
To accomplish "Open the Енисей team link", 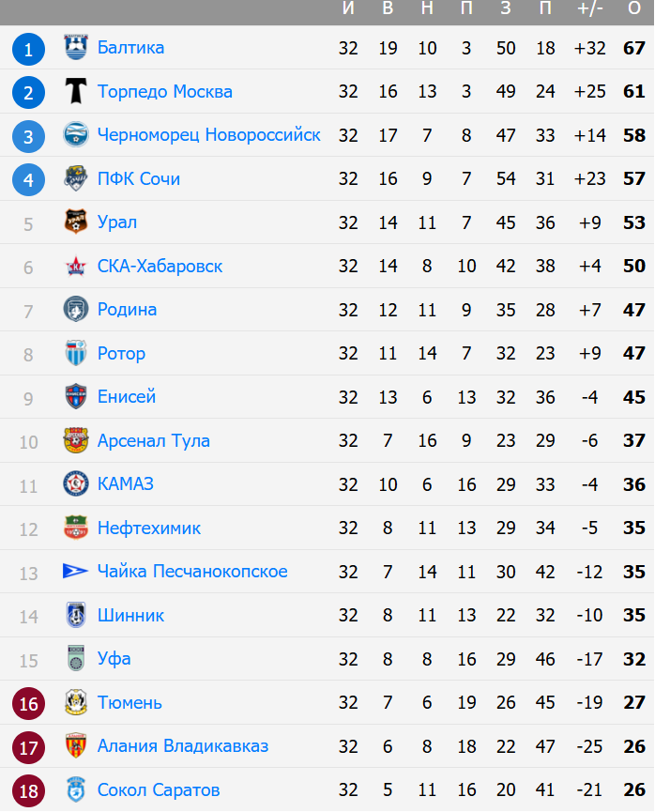I will (x=127, y=397).
